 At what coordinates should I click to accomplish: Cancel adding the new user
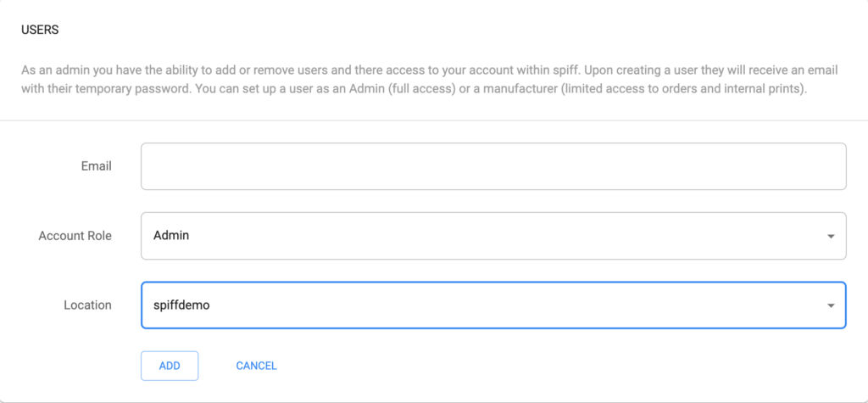[256, 366]
